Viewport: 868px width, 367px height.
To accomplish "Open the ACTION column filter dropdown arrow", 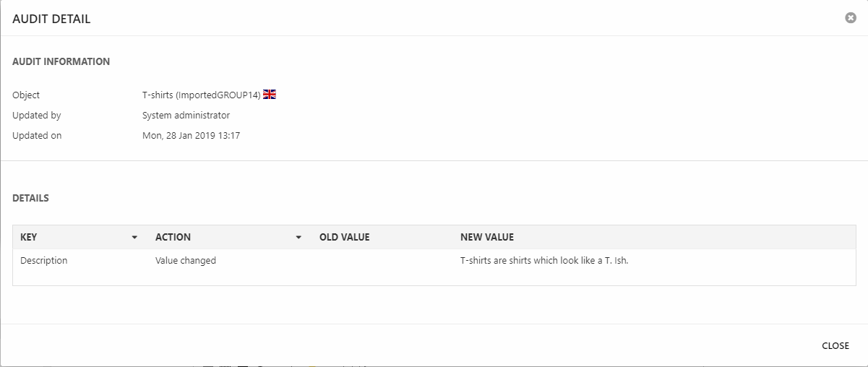I will (x=298, y=237).
